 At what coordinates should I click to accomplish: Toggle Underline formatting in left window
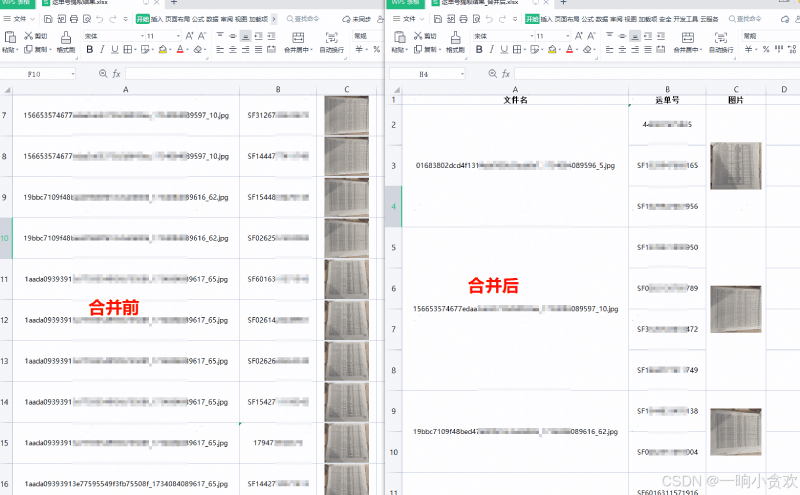click(x=115, y=49)
